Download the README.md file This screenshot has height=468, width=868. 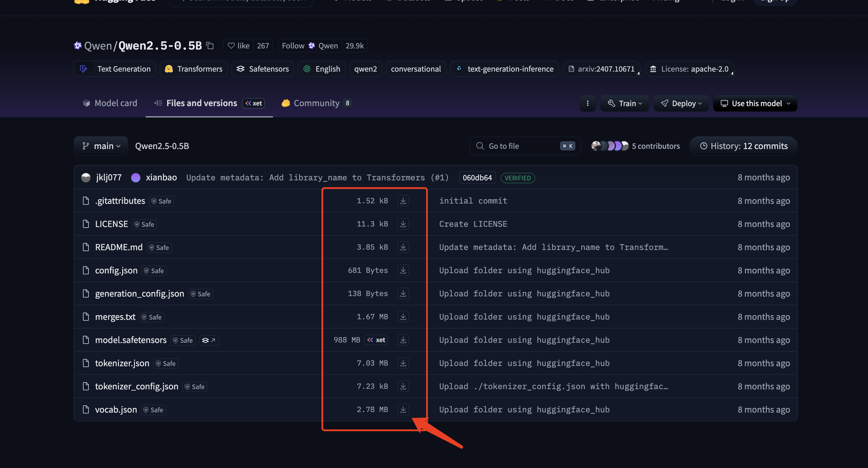[x=403, y=247]
